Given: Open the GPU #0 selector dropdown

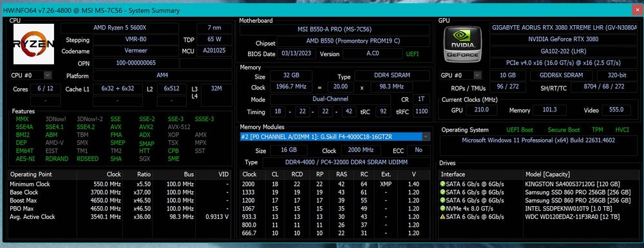Looking at the screenshot, I should (x=477, y=75).
